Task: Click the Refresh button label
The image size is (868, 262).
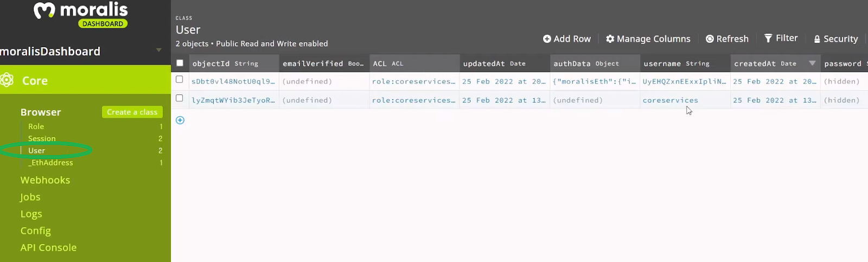Action: pyautogui.click(x=732, y=39)
